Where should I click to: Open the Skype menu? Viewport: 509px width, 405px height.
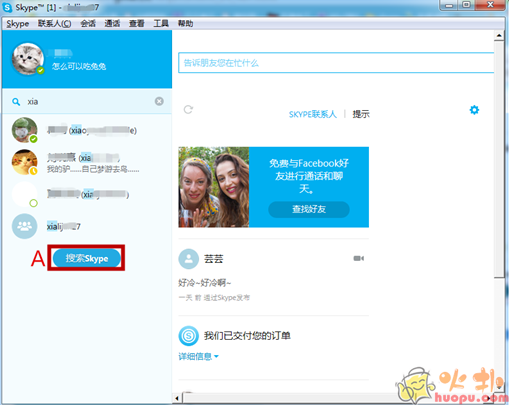[x=17, y=24]
